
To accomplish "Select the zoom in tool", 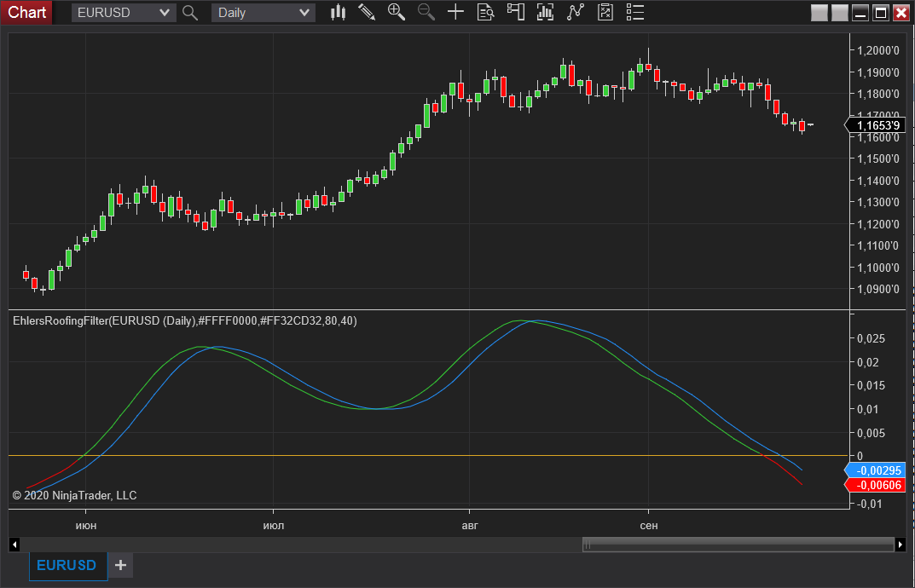I will coord(396,12).
